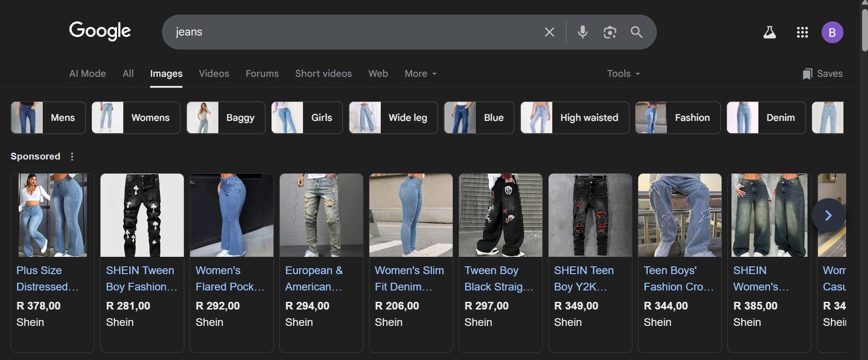868x360 pixels.
Task: Filter images by the Mens chip
Action: [48, 118]
